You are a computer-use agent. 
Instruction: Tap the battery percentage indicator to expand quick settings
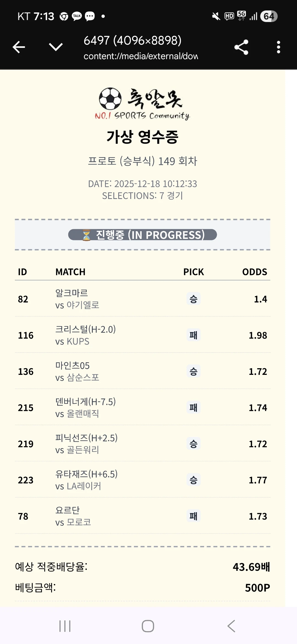pos(268,17)
